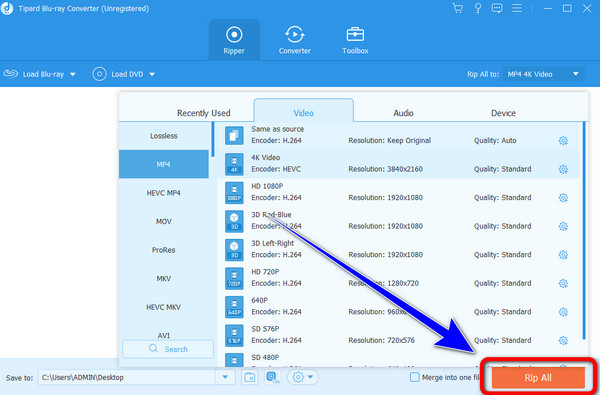Image resolution: width=600 pixels, height=395 pixels.
Task: Choose the HEVC MKV format category
Action: pos(164,307)
